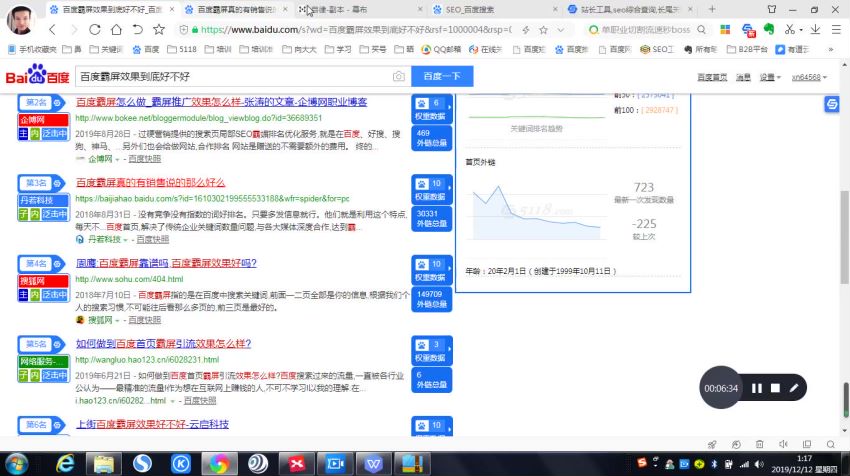This screenshot has width=850, height=476.
Task: Open the downloads arrow icon in toolbar
Action: pyautogui.click(x=815, y=30)
